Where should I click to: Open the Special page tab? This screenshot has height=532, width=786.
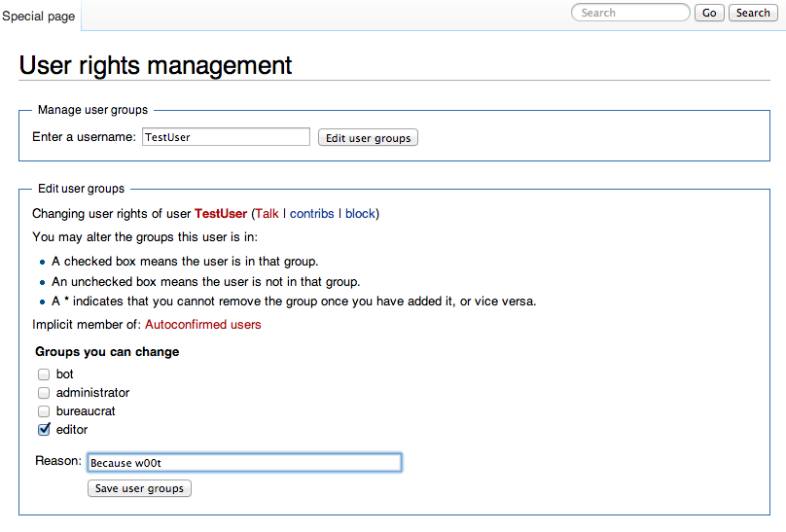click(x=39, y=17)
